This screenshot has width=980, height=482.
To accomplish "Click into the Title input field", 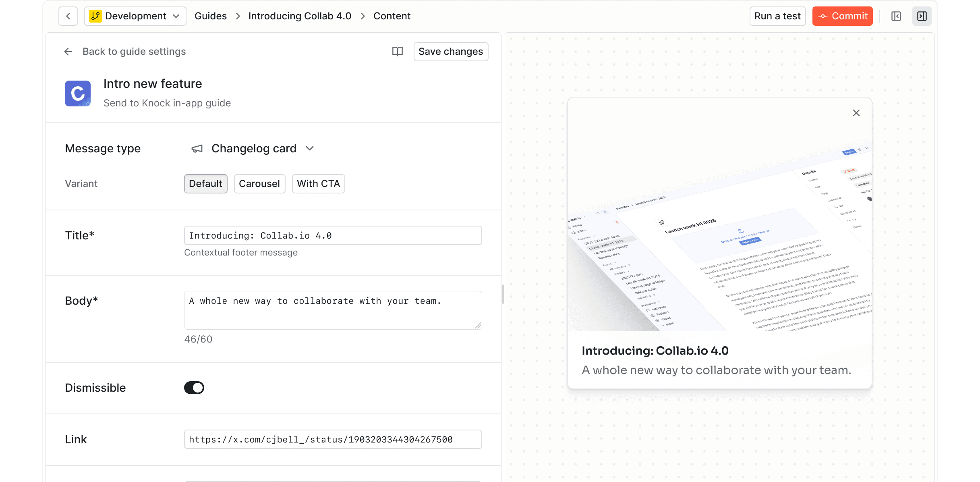I will coord(333,235).
